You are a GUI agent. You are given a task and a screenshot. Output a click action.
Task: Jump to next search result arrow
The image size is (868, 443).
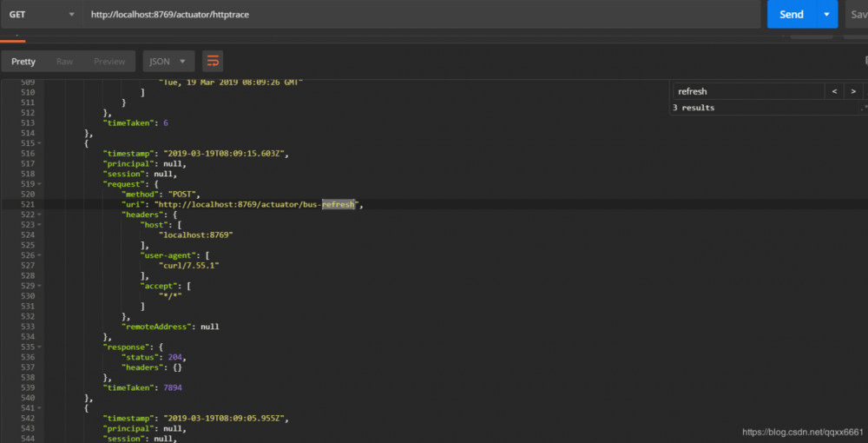pyautogui.click(x=853, y=91)
